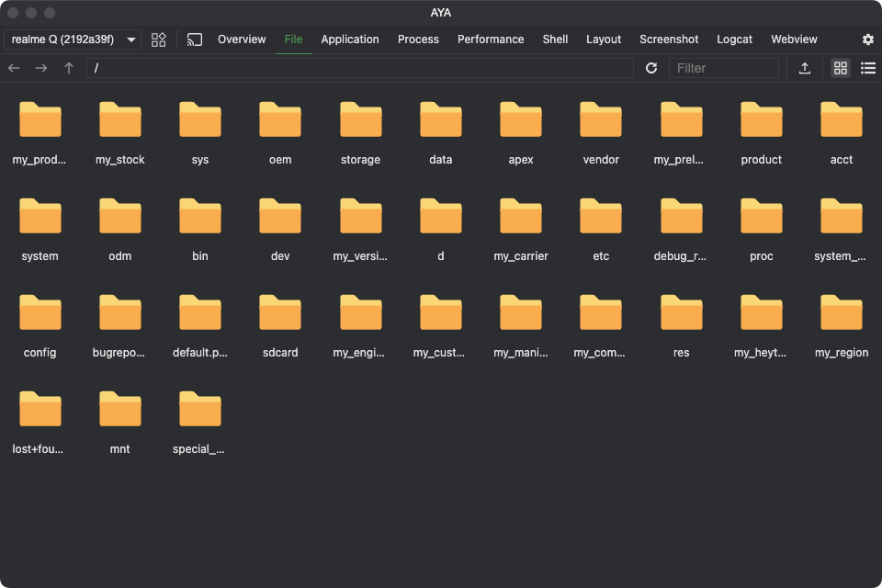
Task: Open settings with the gear icon
Action: [868, 40]
